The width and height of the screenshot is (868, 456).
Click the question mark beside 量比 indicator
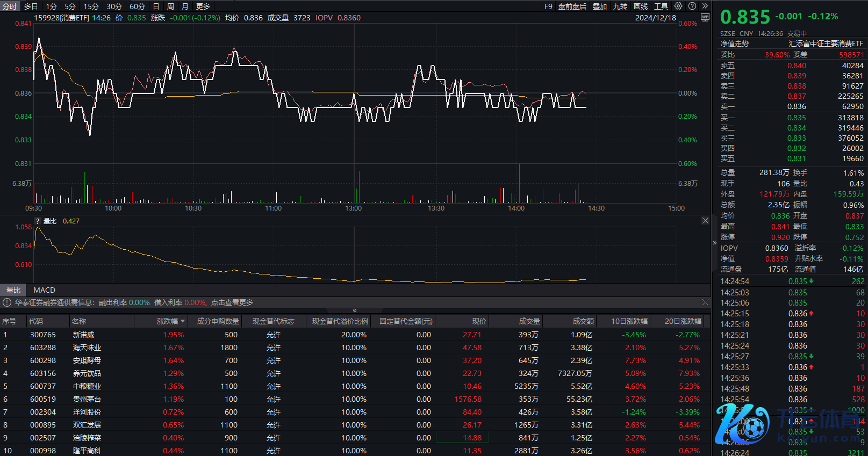[38, 221]
